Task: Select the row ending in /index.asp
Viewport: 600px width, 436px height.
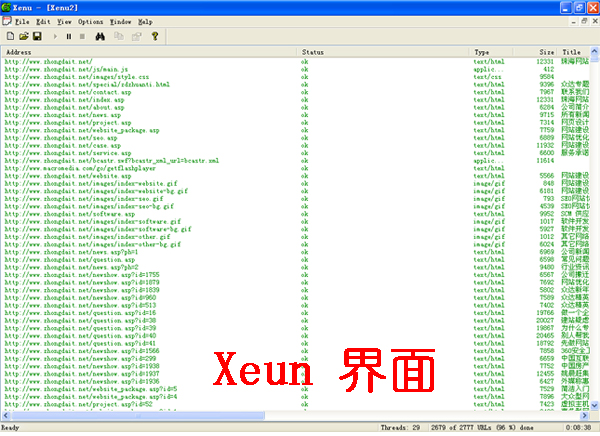Action: tap(297, 100)
